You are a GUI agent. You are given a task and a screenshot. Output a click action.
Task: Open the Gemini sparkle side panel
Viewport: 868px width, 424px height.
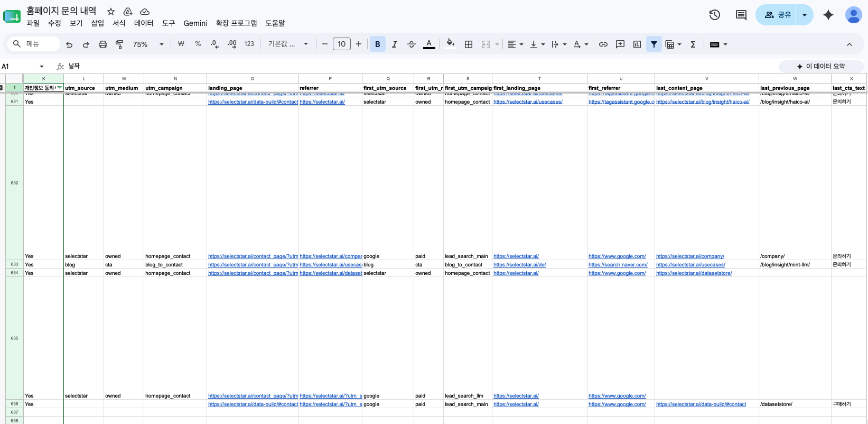828,15
